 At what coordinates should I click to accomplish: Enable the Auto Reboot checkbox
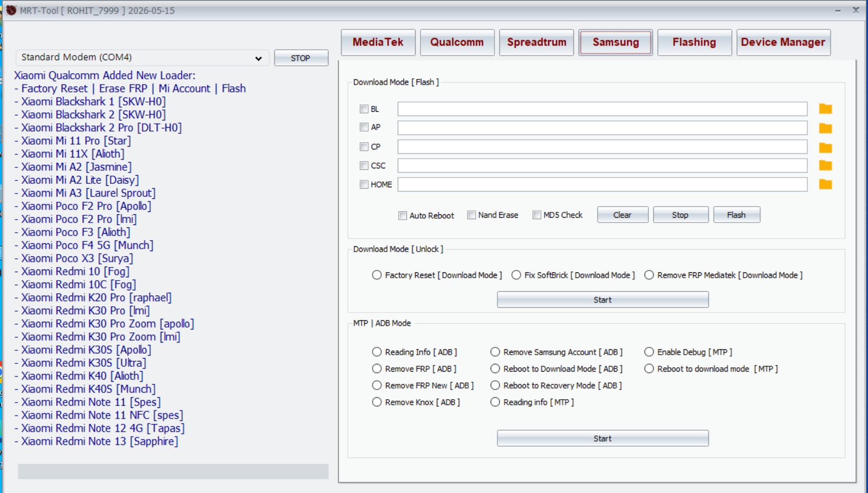403,215
